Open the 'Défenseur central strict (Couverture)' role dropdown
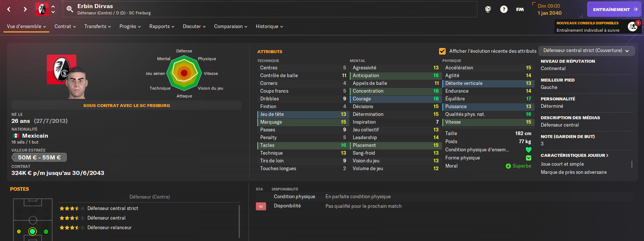This screenshot has width=644, height=241. point(586,51)
